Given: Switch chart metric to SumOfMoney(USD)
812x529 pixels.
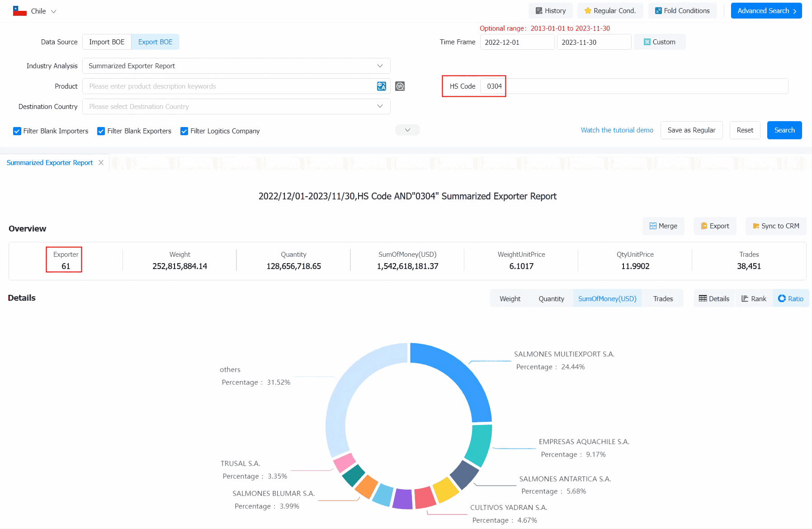Looking at the screenshot, I should click(607, 299).
